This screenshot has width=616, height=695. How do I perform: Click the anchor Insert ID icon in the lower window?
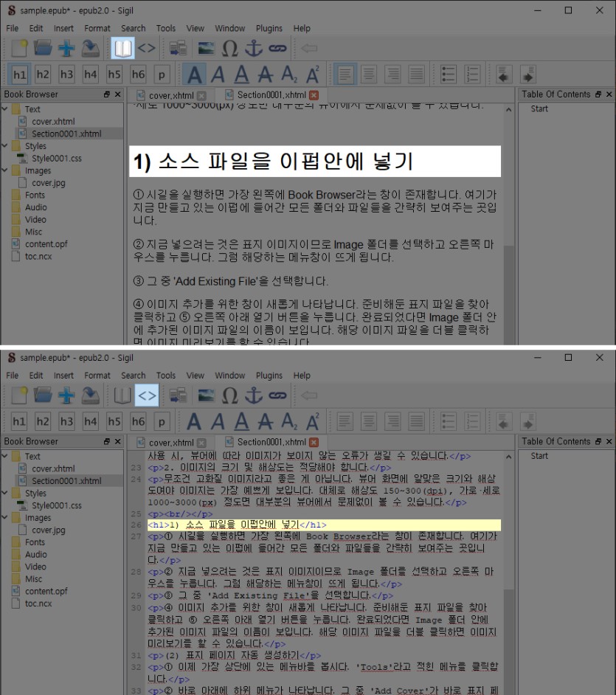click(253, 396)
